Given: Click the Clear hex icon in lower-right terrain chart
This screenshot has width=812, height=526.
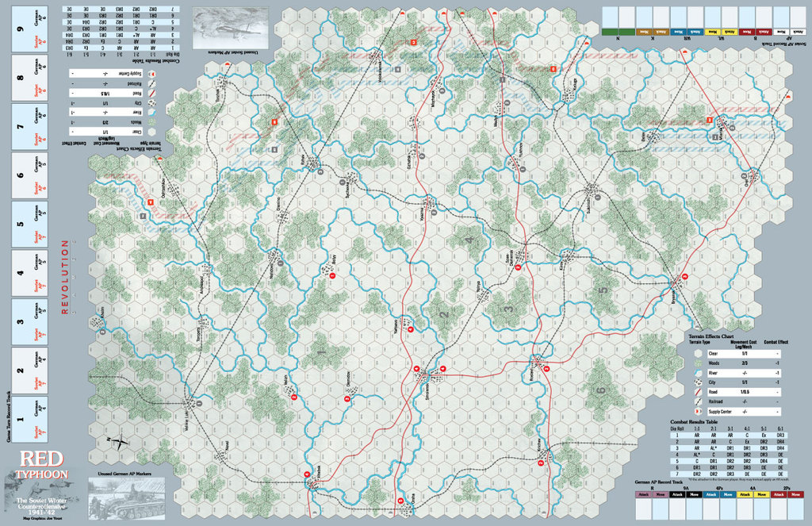Looking at the screenshot, I should click(698, 353).
